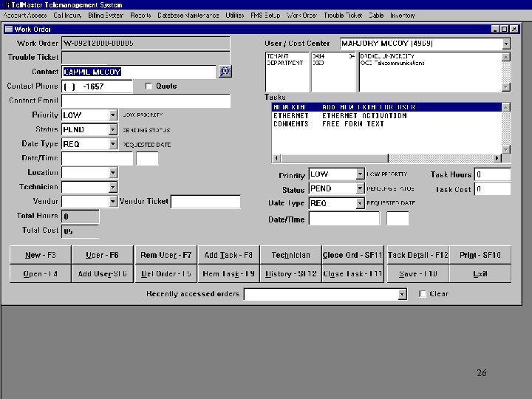Select the NEWEXTN task row
The width and height of the screenshot is (532, 399).
click(x=386, y=107)
